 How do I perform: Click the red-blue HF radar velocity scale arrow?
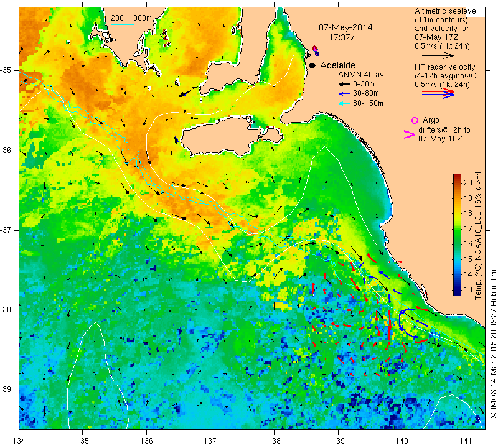[x=438, y=93]
